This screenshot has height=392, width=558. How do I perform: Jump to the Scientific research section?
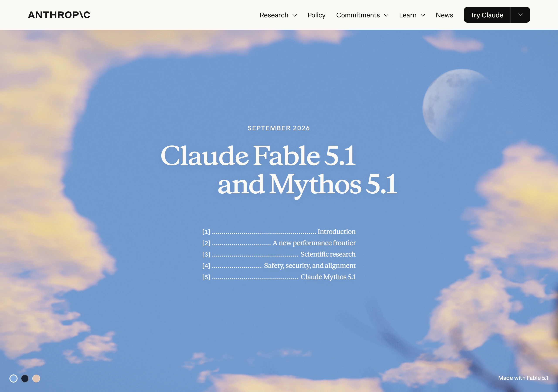(279, 254)
